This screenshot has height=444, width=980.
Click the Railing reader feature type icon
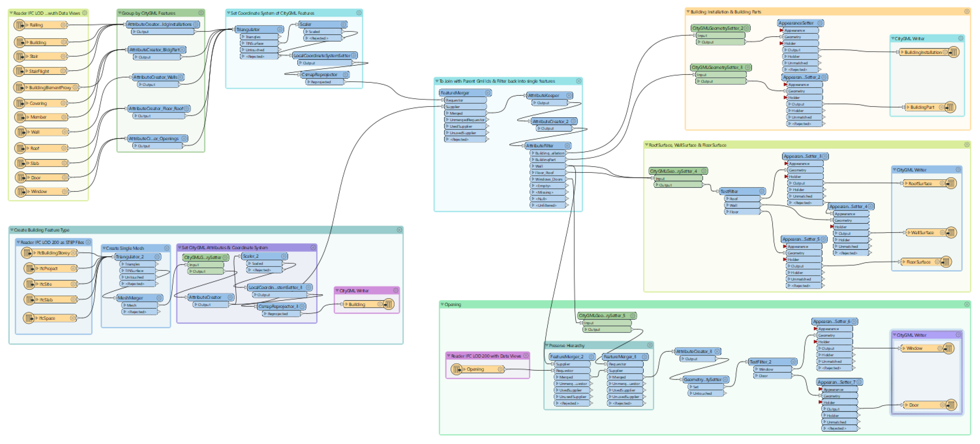click(x=19, y=25)
